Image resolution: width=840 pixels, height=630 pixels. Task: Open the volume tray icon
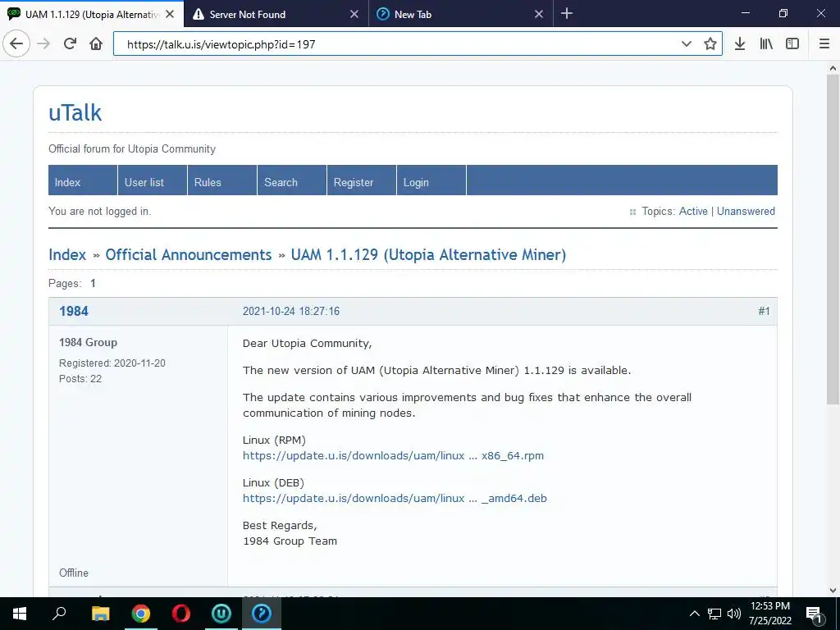tap(734, 614)
